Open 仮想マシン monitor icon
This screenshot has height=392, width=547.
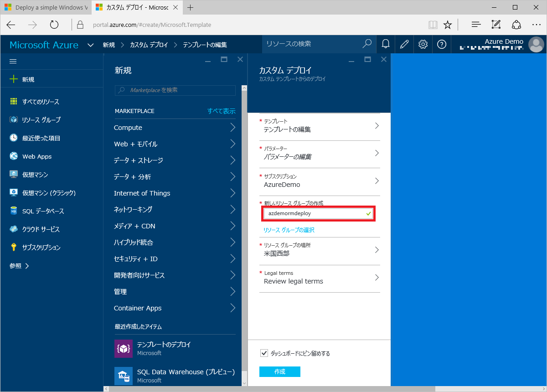click(14, 174)
